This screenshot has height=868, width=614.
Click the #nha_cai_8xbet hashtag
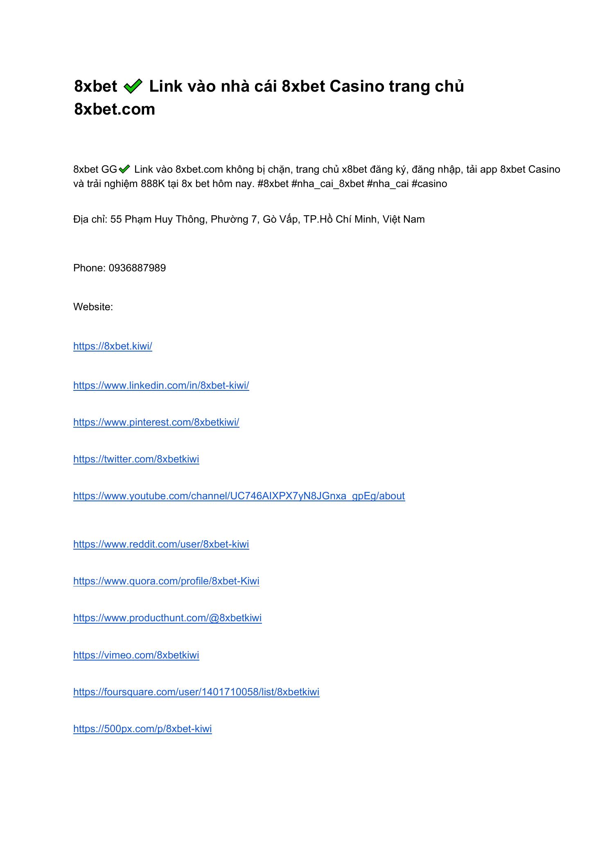328,184
